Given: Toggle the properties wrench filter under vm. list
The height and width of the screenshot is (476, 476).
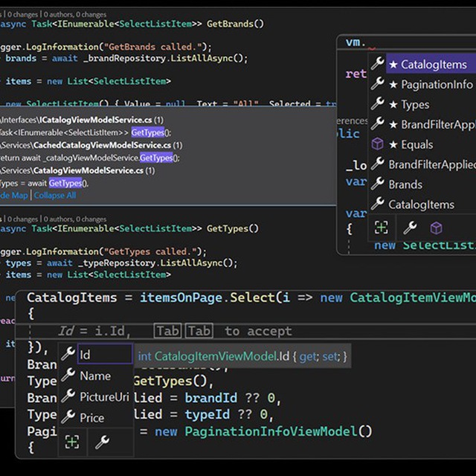Looking at the screenshot, I should (410, 228).
